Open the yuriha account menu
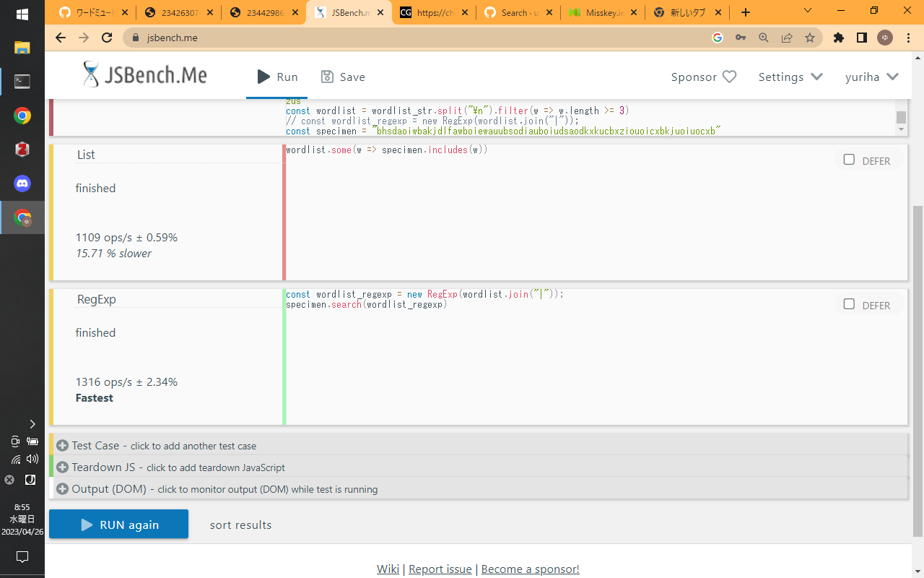Viewport: 924px width, 578px height. click(x=872, y=77)
